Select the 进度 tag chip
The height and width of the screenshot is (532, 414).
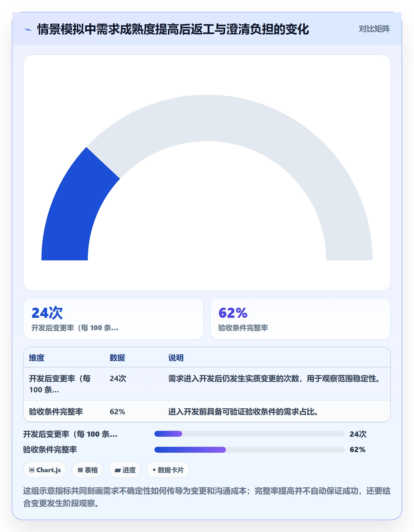click(x=125, y=470)
